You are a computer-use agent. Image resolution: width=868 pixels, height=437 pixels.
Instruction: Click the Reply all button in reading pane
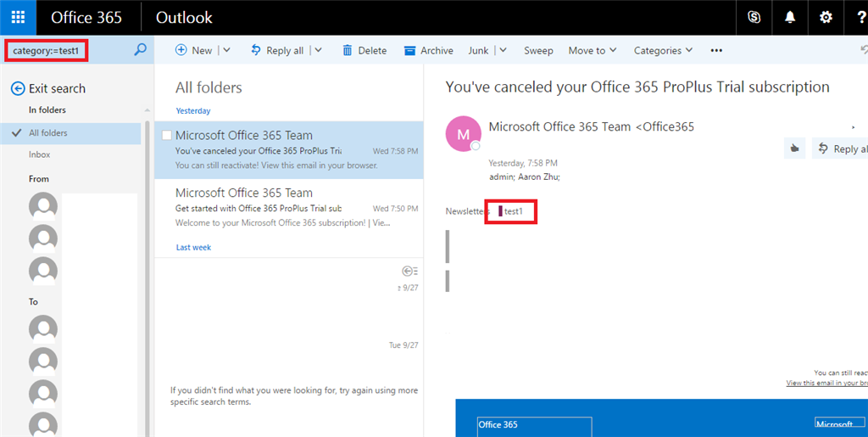[x=840, y=148]
